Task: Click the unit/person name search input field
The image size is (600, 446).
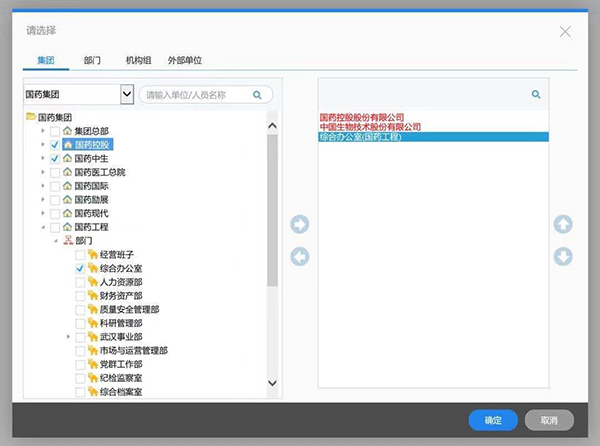Action: (x=206, y=95)
